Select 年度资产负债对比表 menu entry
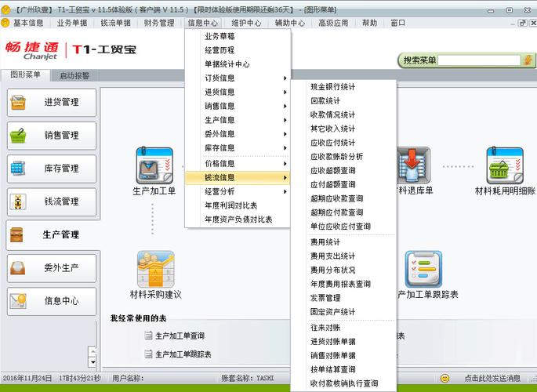 coord(238,220)
